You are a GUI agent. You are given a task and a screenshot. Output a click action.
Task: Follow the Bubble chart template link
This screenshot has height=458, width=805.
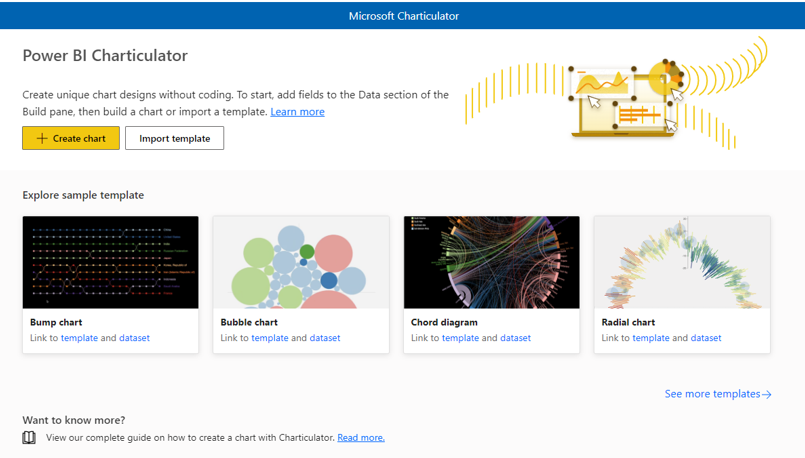tap(270, 338)
